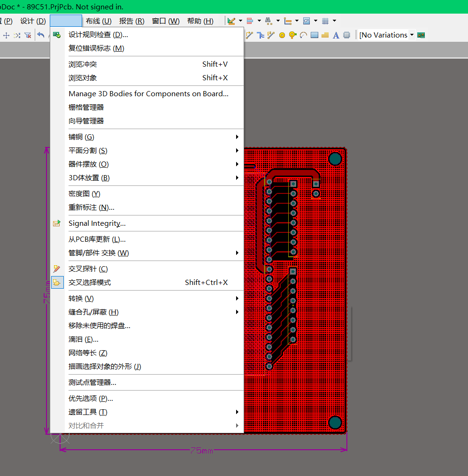
Task: Click the cross probe pencil icon
Action: pos(57,269)
